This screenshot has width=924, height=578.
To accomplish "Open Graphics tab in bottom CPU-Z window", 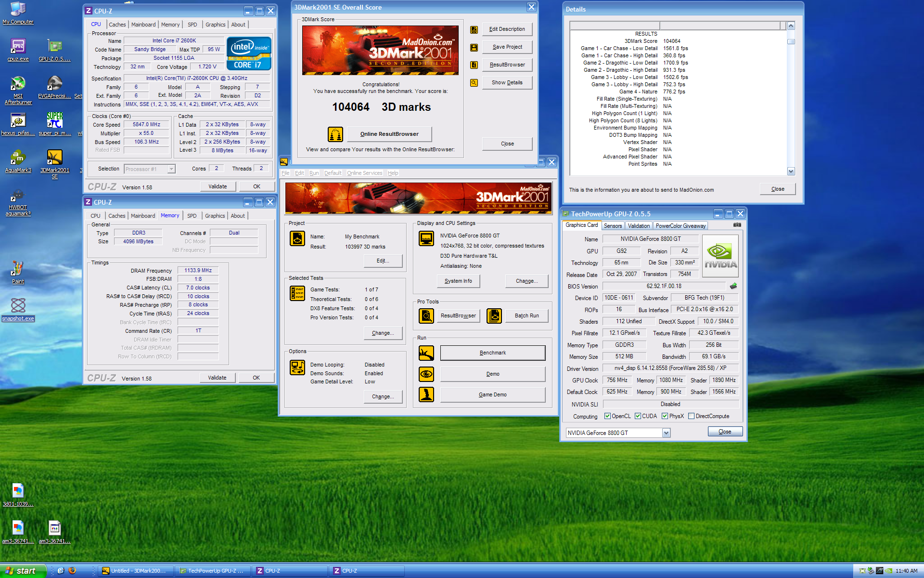I will point(215,216).
